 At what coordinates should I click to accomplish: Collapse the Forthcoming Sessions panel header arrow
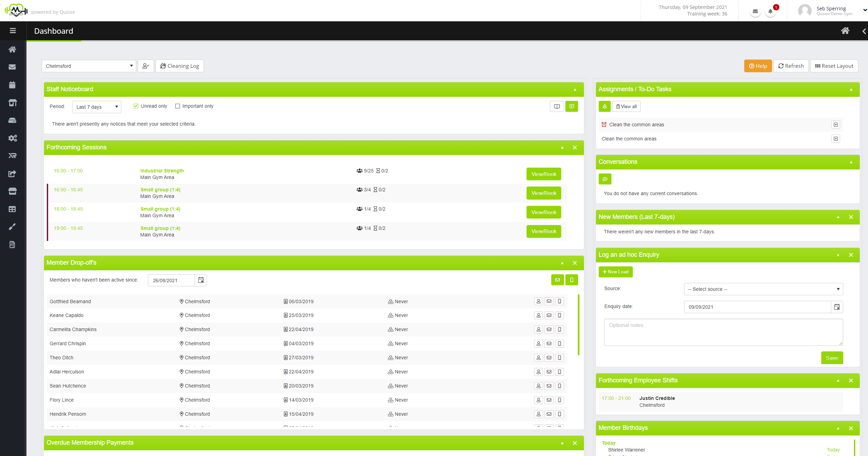tap(562, 147)
